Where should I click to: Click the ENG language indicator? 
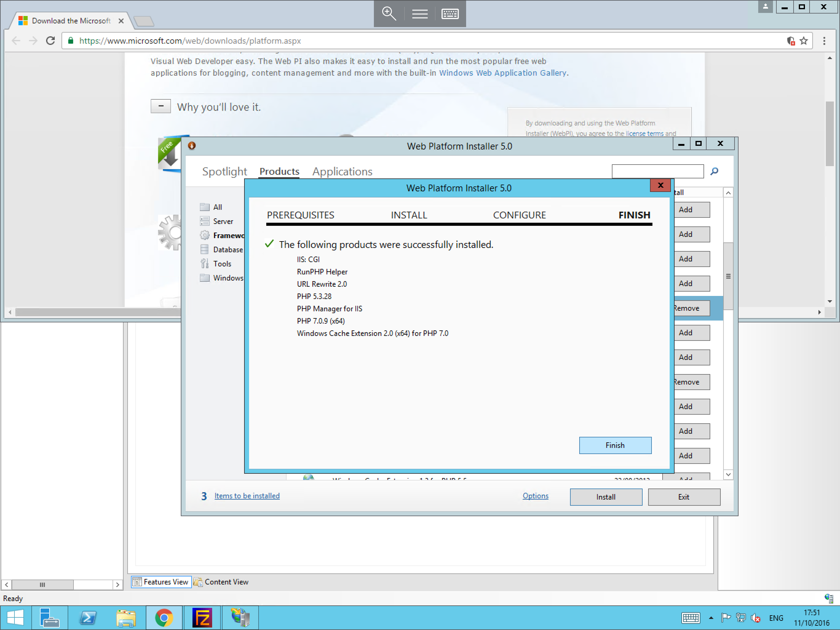pos(776,618)
